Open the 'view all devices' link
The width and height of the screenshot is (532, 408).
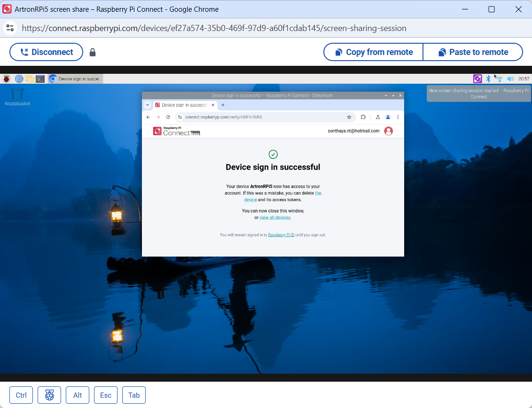click(275, 218)
